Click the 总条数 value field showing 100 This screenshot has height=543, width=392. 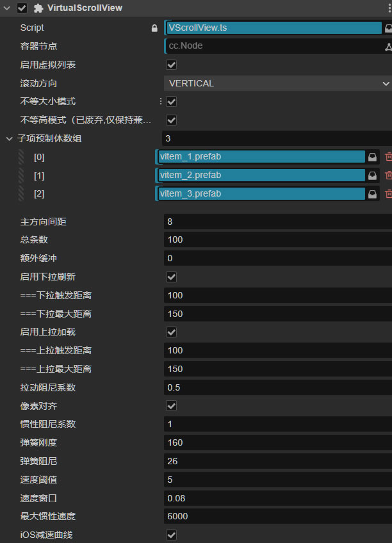(x=278, y=239)
